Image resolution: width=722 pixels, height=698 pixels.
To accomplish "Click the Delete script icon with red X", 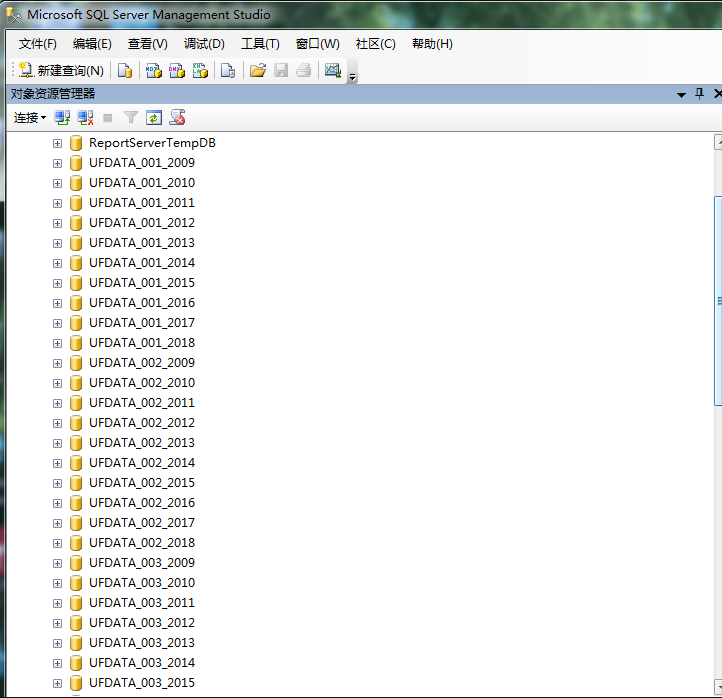I will (x=177, y=117).
